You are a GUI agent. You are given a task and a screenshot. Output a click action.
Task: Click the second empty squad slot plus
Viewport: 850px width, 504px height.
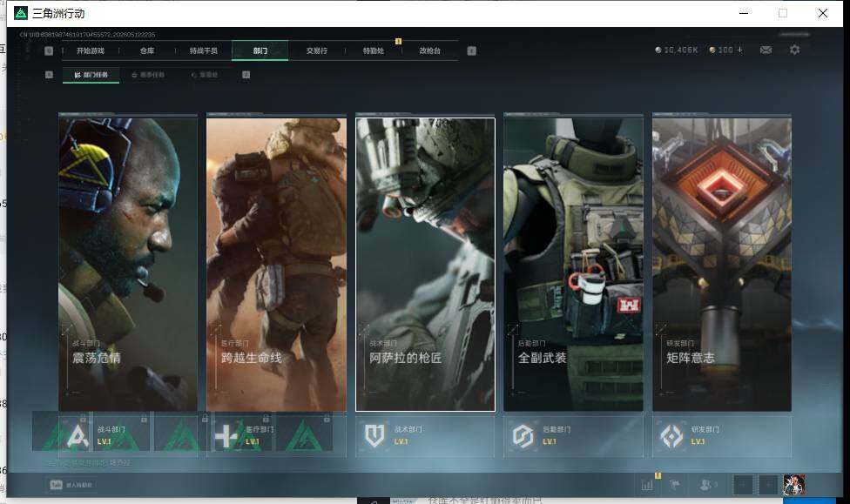(768, 485)
